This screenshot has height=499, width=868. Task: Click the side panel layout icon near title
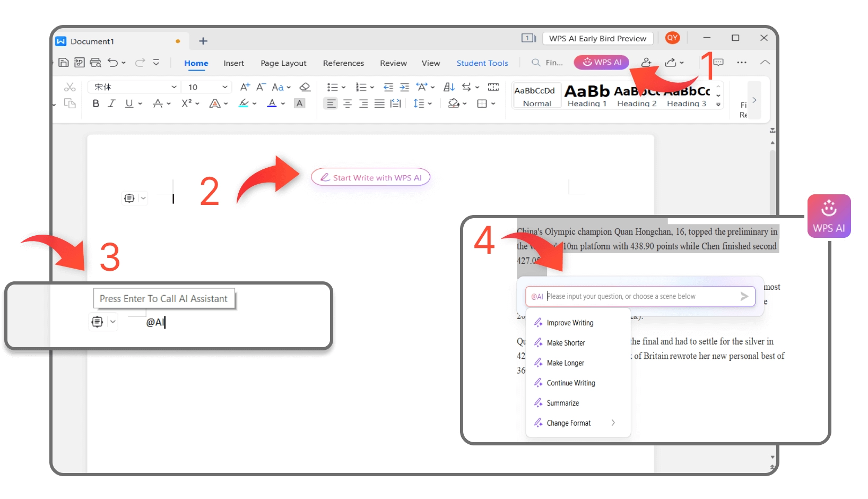528,38
